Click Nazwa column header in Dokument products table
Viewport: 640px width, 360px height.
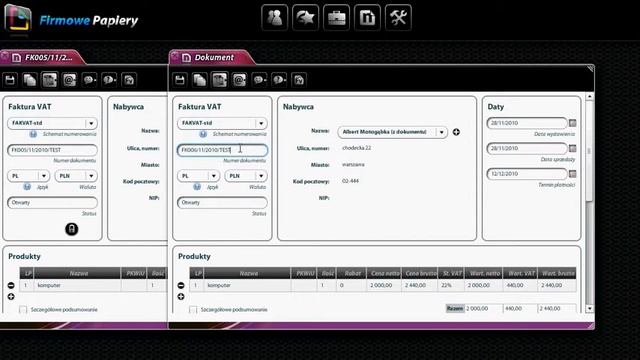(248, 273)
